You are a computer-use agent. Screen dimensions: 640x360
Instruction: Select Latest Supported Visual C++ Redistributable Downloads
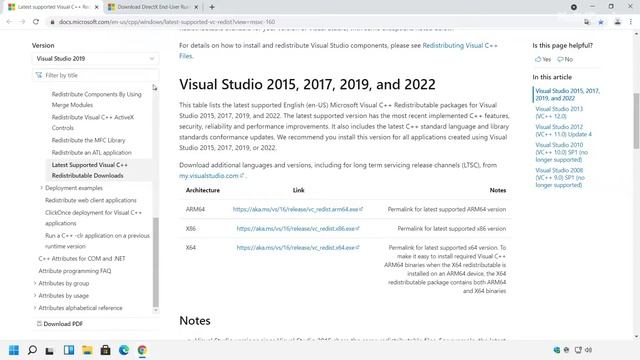pyautogui.click(x=90, y=170)
